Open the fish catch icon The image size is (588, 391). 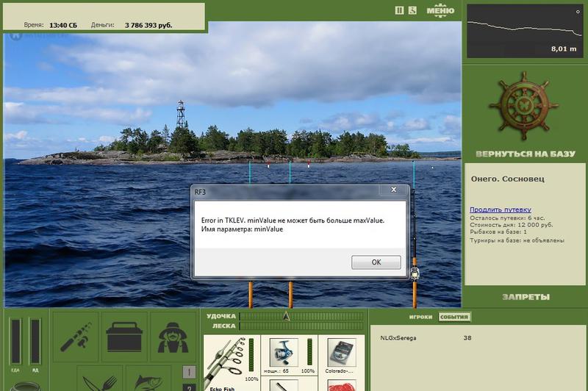click(148, 379)
